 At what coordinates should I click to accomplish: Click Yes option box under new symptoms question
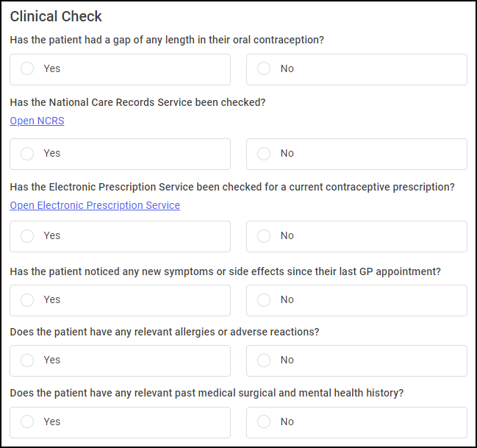click(120, 301)
